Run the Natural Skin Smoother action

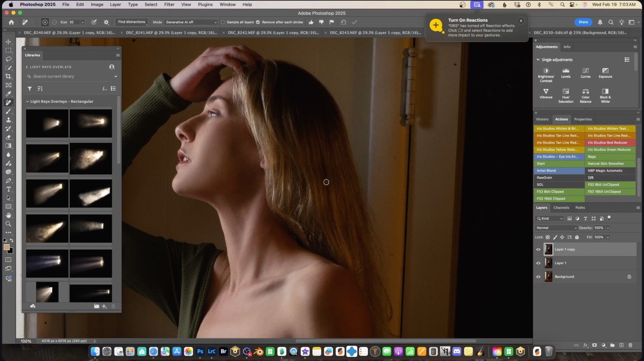610,164
